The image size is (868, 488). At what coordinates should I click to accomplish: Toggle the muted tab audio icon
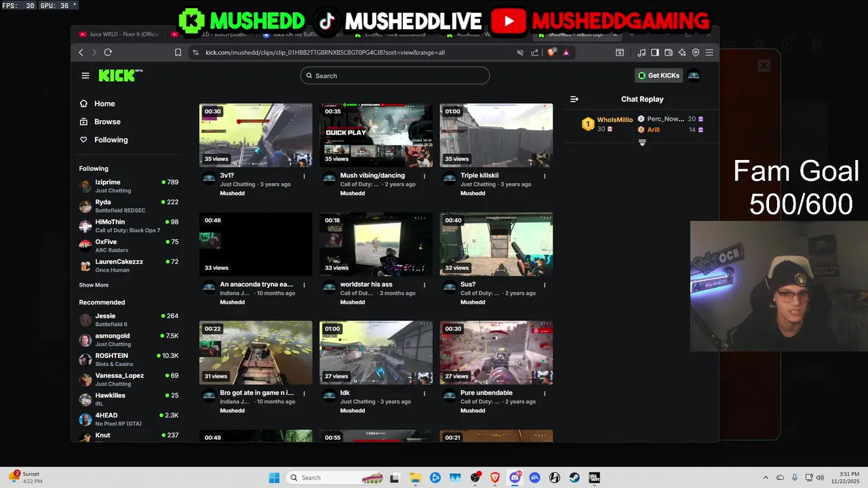tap(520, 52)
